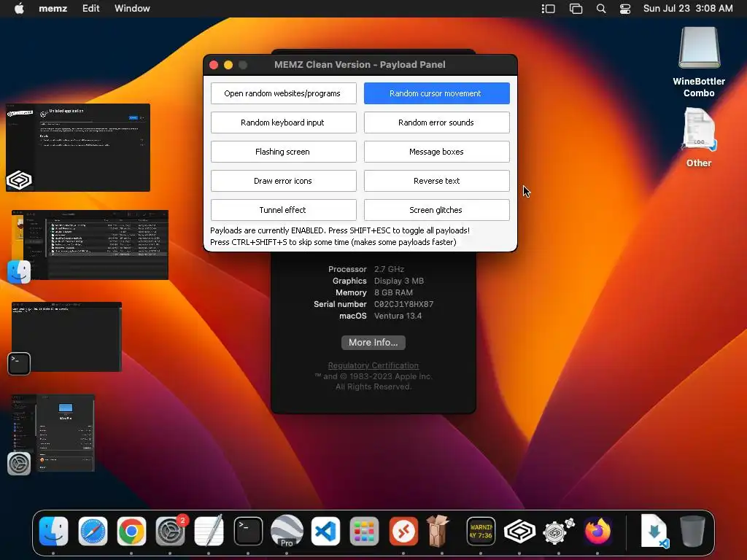
Task: Click the 'Display 3 MB' graphics value
Action: pos(399,281)
